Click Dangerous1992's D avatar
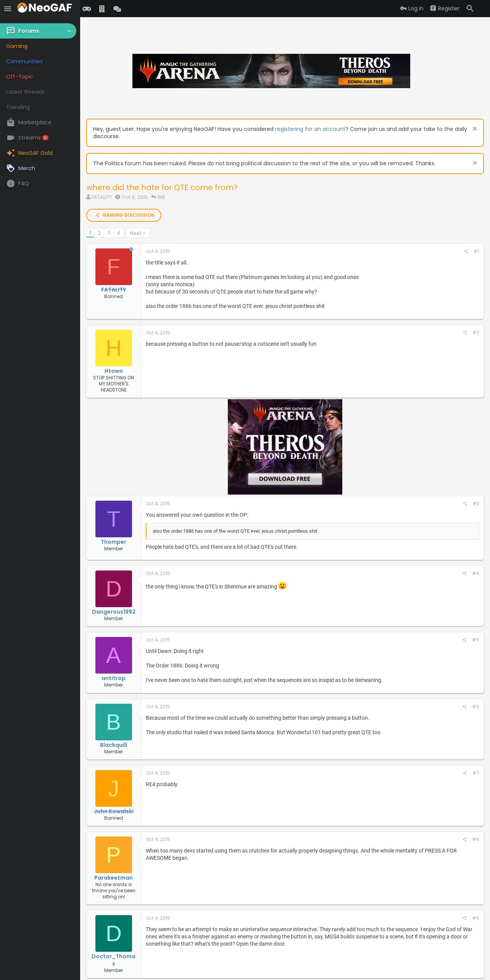490x980 pixels. pyautogui.click(x=114, y=589)
